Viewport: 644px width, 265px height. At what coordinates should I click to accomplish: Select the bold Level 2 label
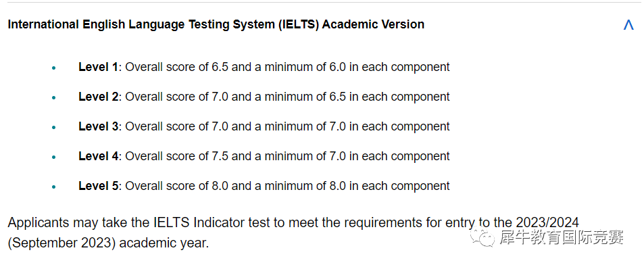point(98,97)
